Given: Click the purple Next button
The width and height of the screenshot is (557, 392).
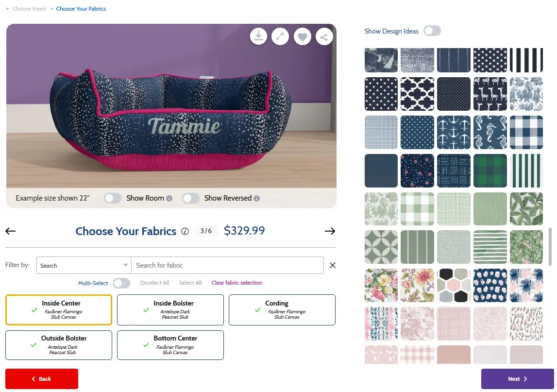Looking at the screenshot, I should tap(517, 379).
